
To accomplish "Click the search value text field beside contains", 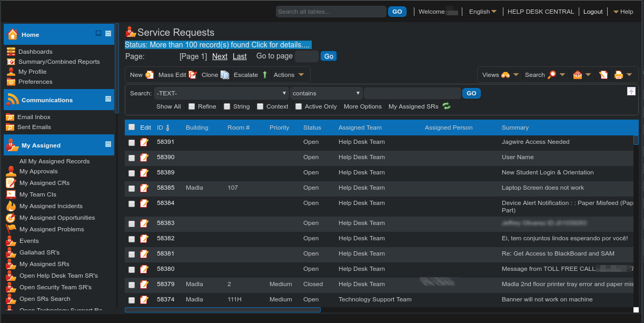I will 412,93.
